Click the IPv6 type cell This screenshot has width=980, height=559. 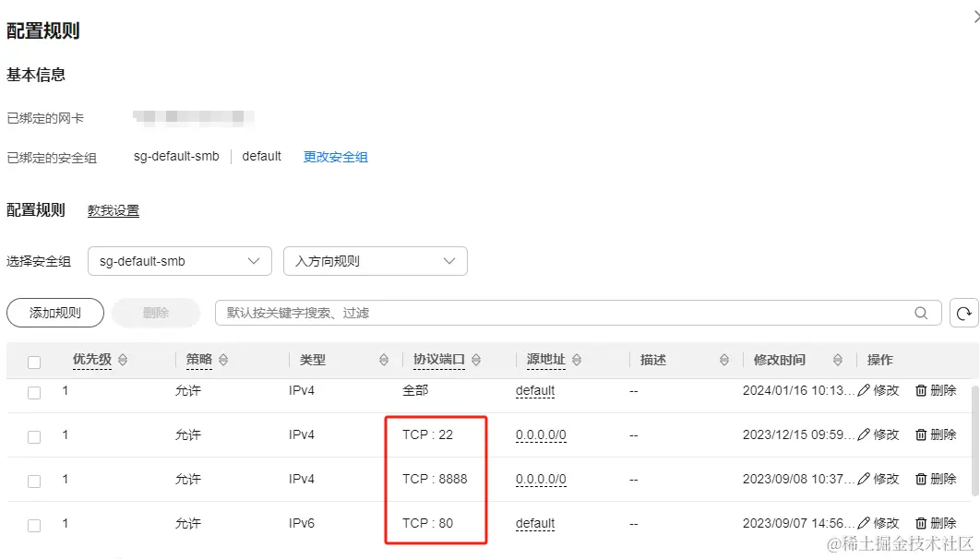[x=301, y=523]
